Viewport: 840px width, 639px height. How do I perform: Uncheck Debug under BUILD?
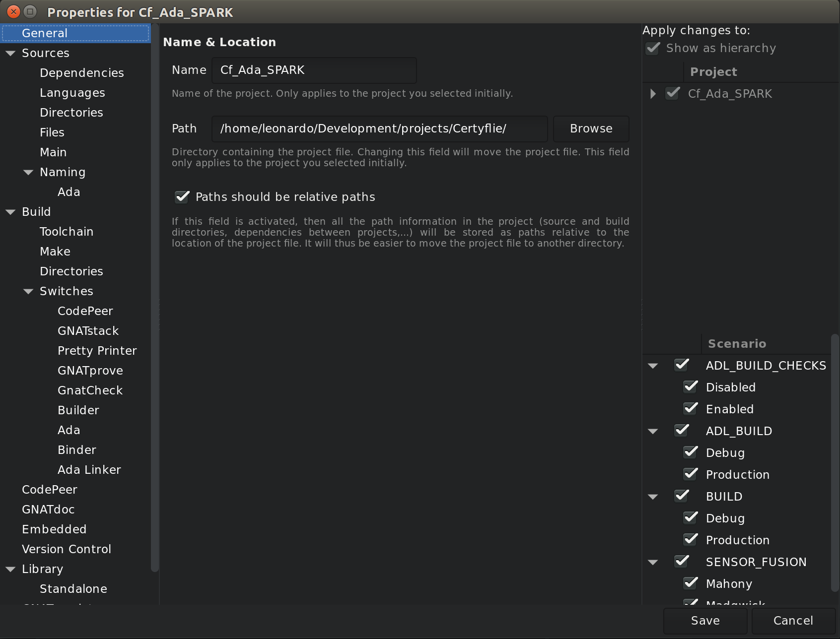pyautogui.click(x=691, y=518)
